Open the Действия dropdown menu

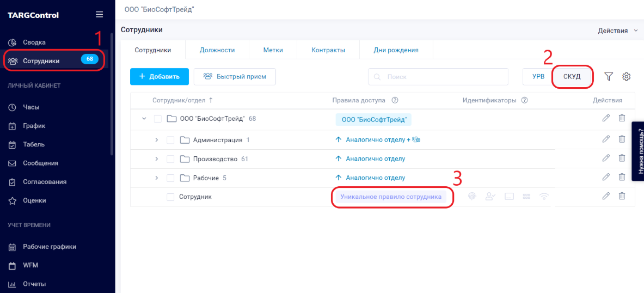click(x=617, y=30)
